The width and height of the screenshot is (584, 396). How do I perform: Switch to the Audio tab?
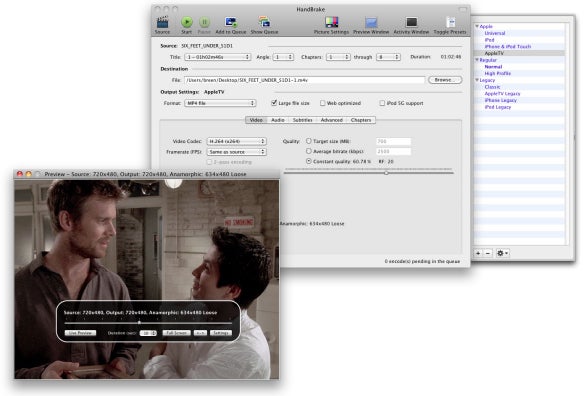(278, 120)
